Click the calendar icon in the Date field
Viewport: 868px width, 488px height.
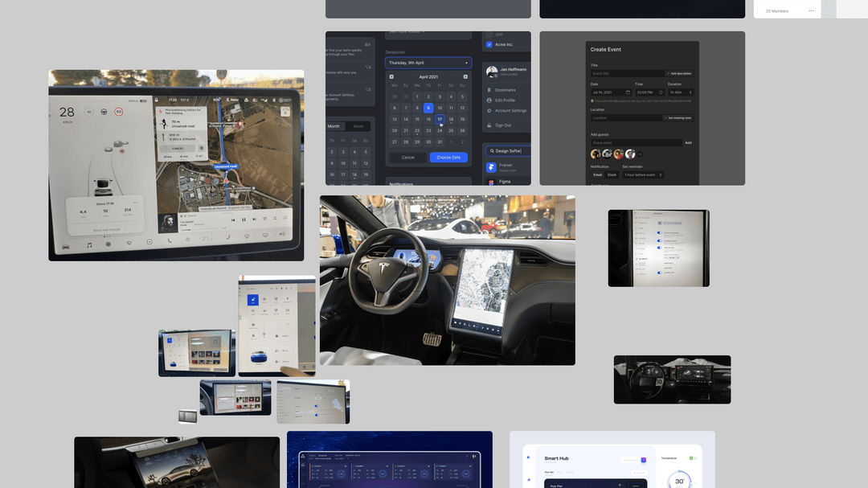coord(628,92)
